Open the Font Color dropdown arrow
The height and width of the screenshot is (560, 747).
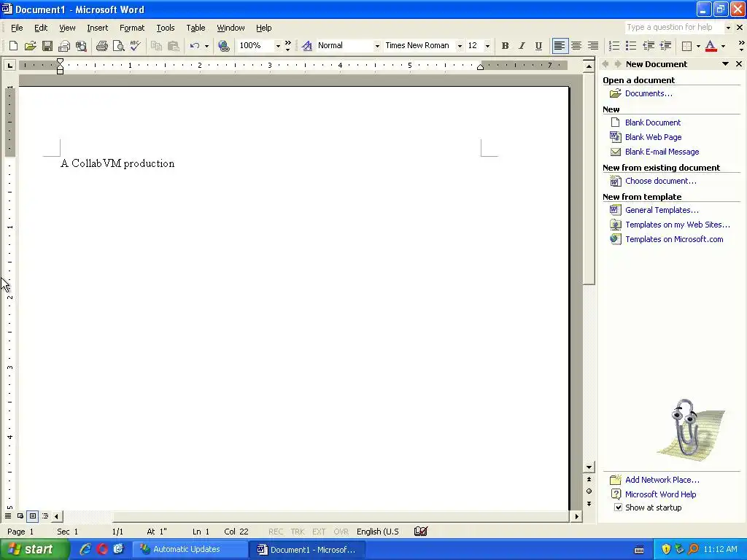click(x=723, y=46)
